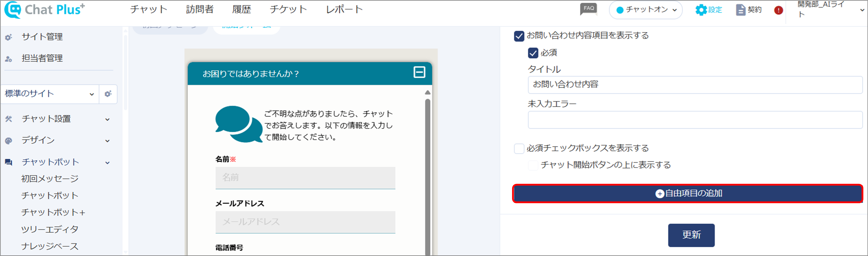
Task: Open サイト管理 in the sidebar
Action: pyautogui.click(x=42, y=37)
